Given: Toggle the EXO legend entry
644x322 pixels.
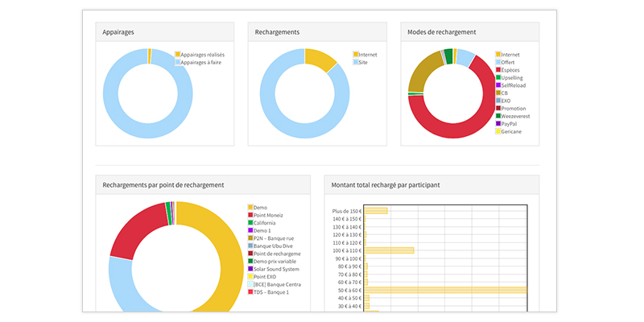Looking at the screenshot, I should pyautogui.click(x=503, y=101).
